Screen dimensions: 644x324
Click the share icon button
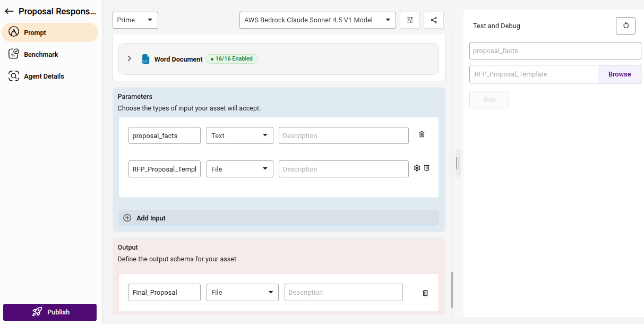click(434, 20)
